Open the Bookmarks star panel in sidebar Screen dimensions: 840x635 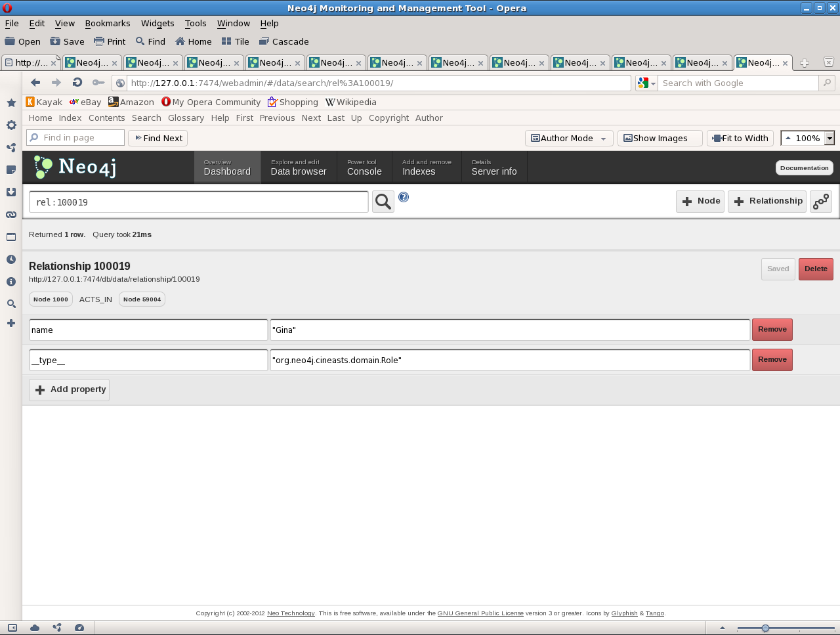(x=11, y=103)
